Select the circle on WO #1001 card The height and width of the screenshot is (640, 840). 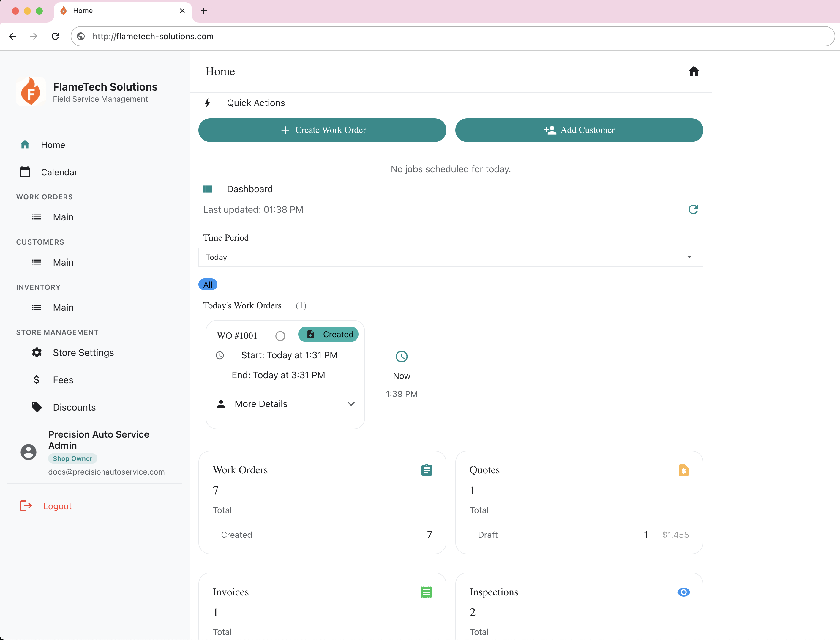[x=280, y=336]
